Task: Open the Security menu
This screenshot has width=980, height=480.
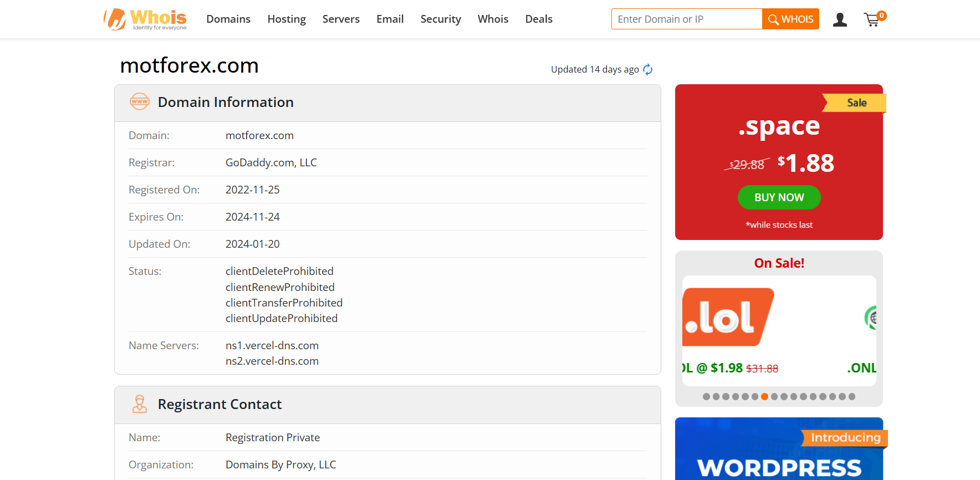Action: click(441, 19)
